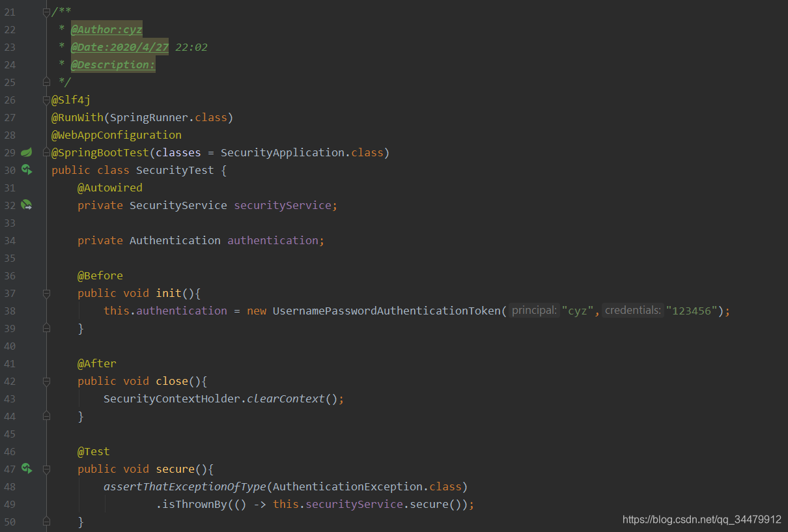Click the fold end marker closing secure() method
Image resolution: width=788 pixels, height=532 pixels.
click(46, 522)
